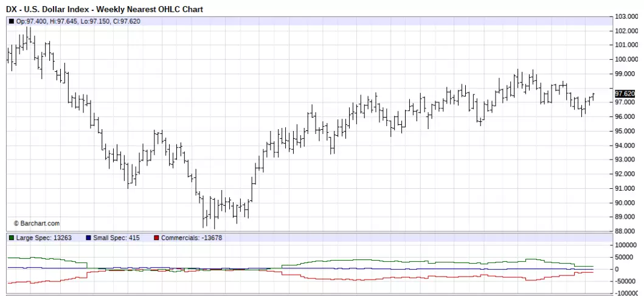Click the Op:97.400 open value readout
The width and height of the screenshot is (644, 296).
click(31, 21)
